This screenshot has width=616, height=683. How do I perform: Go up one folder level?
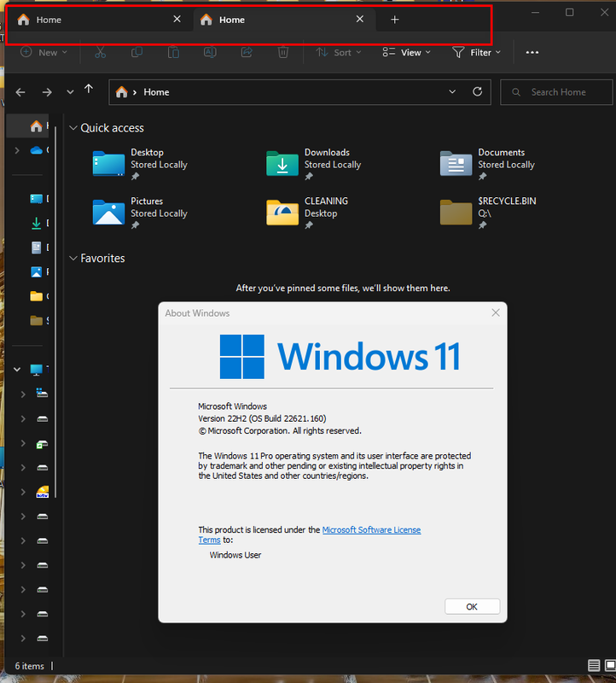pyautogui.click(x=89, y=90)
